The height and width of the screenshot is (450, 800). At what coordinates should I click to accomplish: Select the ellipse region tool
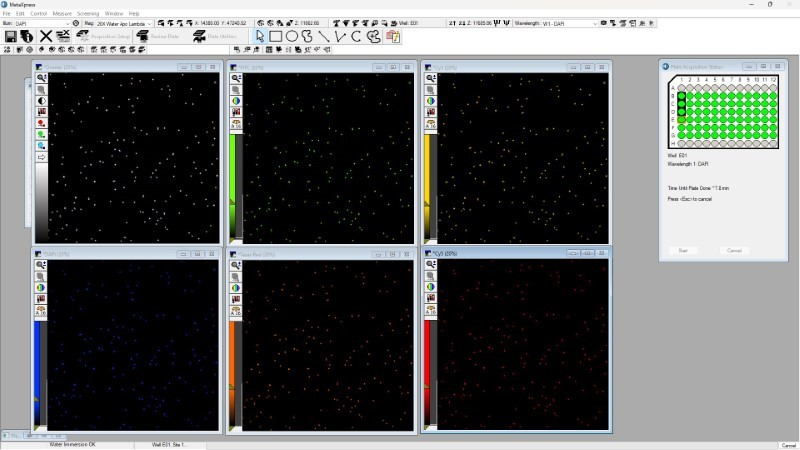(x=291, y=36)
